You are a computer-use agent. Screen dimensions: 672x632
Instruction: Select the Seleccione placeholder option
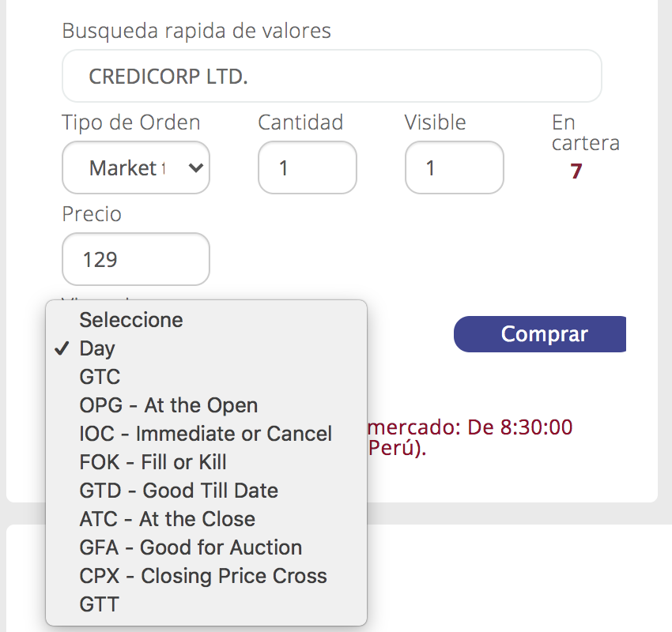tap(206, 320)
